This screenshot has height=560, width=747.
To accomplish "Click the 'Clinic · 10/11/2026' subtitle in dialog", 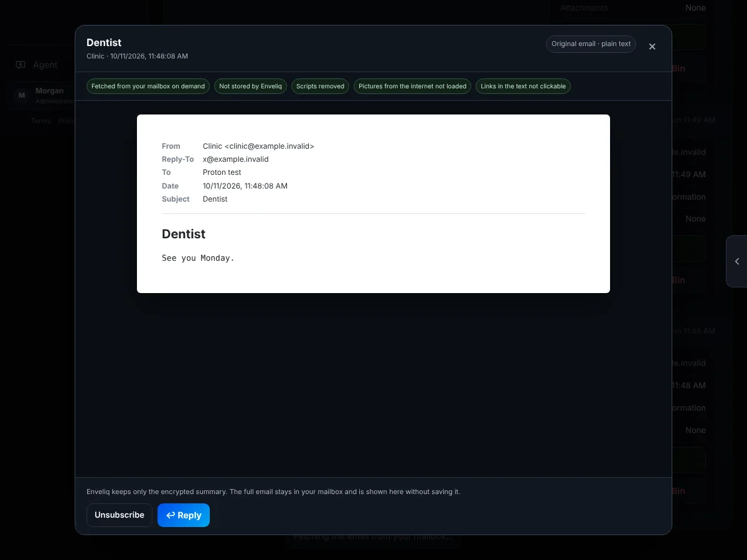I will click(137, 56).
